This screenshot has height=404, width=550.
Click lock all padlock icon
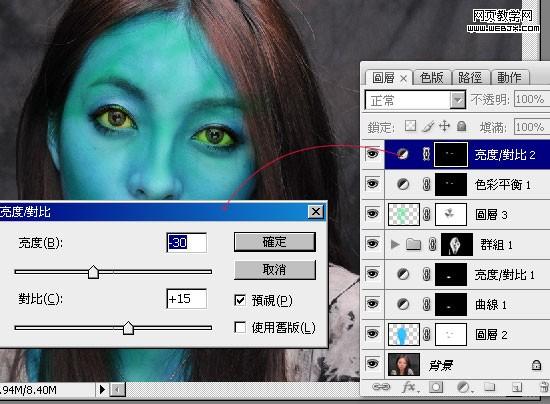pyautogui.click(x=462, y=126)
